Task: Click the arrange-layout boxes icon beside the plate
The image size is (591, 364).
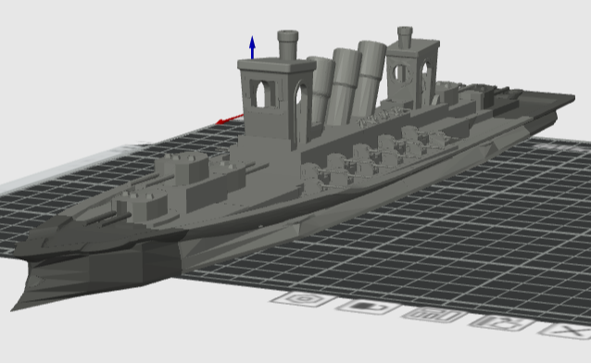Action: [434, 314]
